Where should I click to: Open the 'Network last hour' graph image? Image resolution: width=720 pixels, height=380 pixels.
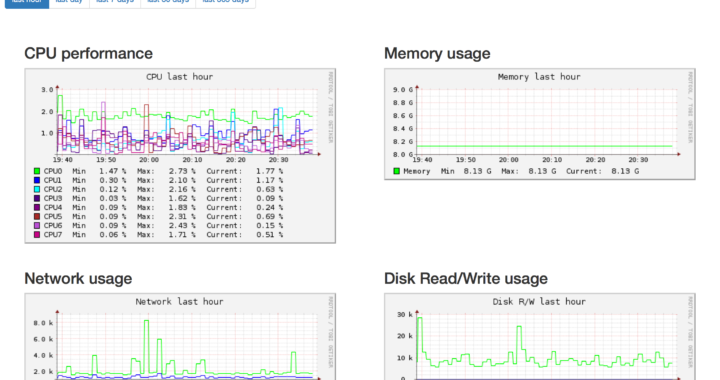click(x=180, y=337)
